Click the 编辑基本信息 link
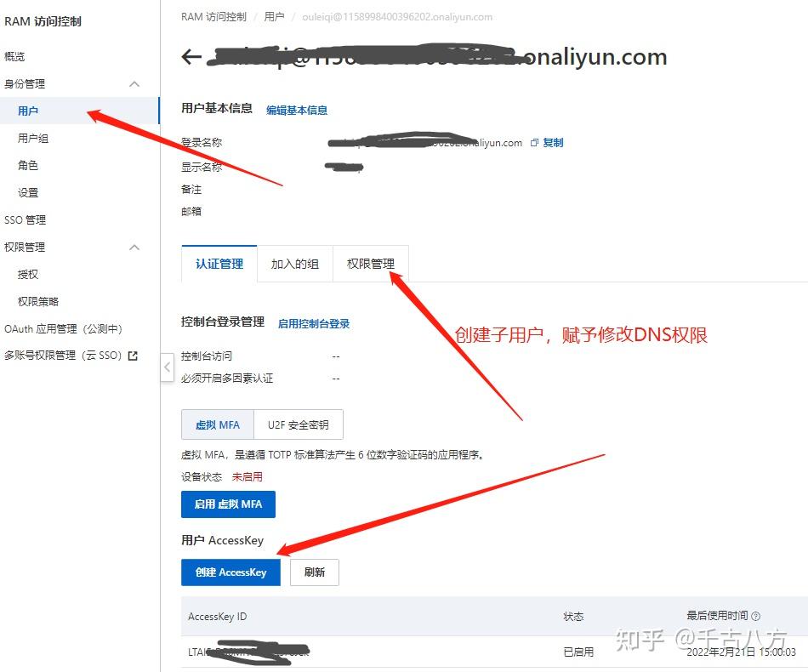Viewport: 808px width, 672px height. tap(297, 111)
